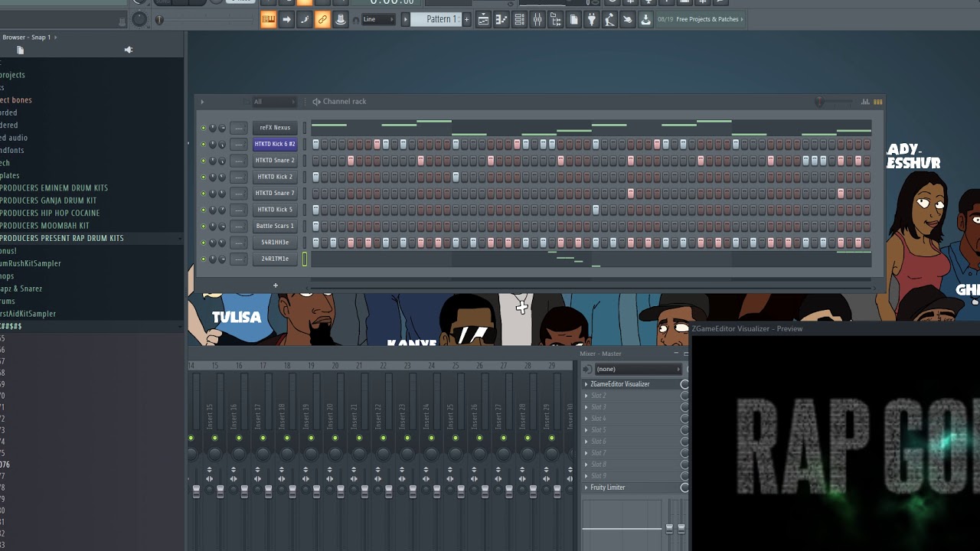Toggle the link/loop recording icon in toolbar
This screenshot has width=980, height=551.
click(x=322, y=19)
